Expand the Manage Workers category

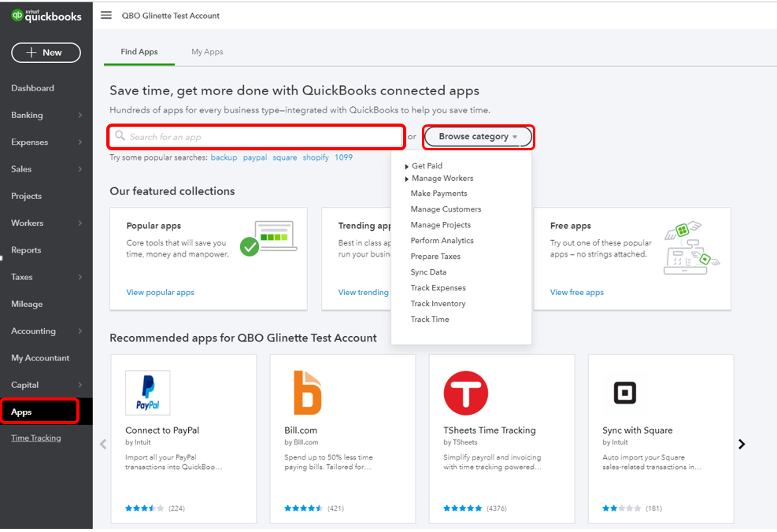[407, 179]
